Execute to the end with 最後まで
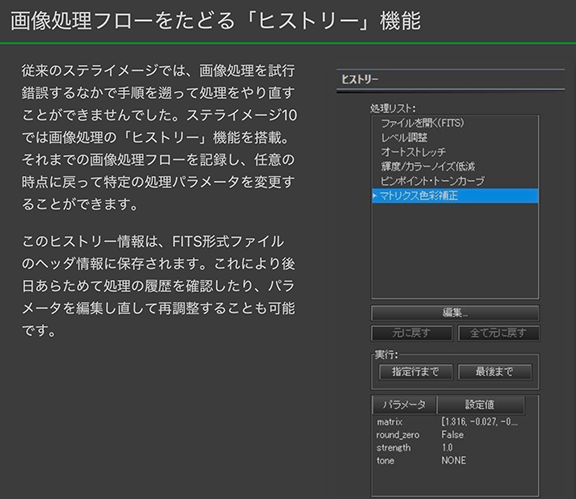The height and width of the screenshot is (499, 576). (494, 372)
